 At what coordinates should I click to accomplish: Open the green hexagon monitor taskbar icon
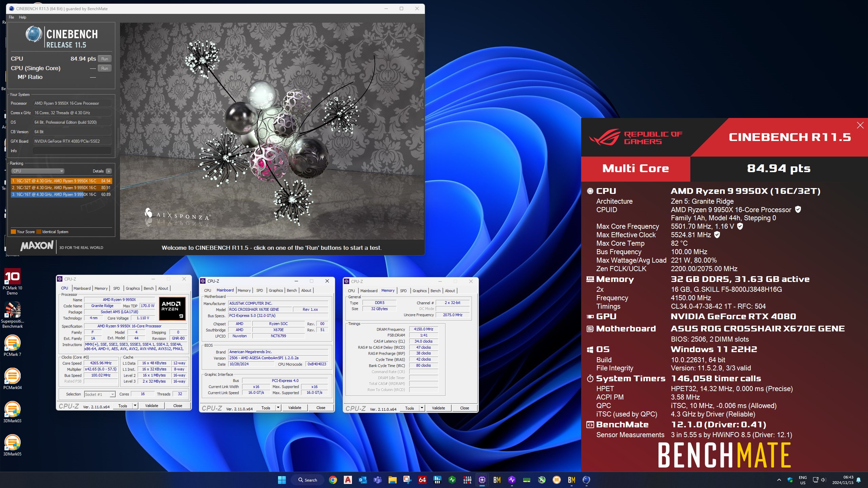(x=452, y=480)
